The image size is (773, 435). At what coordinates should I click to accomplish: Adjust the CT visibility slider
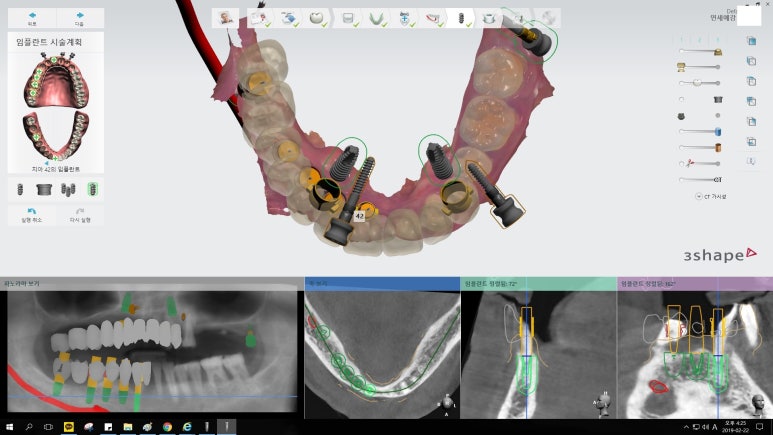click(x=700, y=179)
